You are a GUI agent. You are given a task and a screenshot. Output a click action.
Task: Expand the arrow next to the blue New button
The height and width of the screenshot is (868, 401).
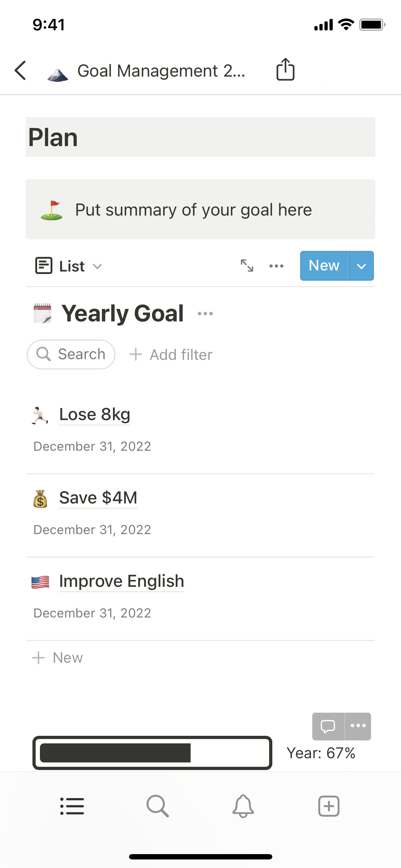pos(361,266)
